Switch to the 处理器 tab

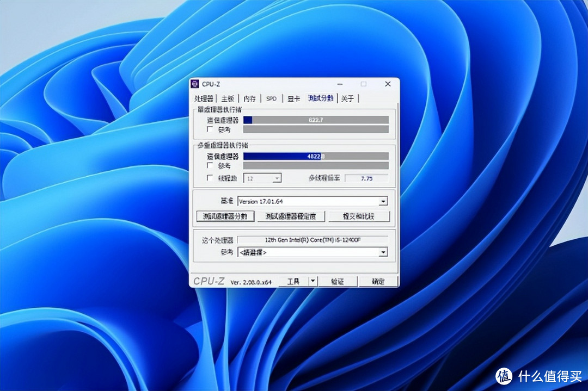point(204,98)
